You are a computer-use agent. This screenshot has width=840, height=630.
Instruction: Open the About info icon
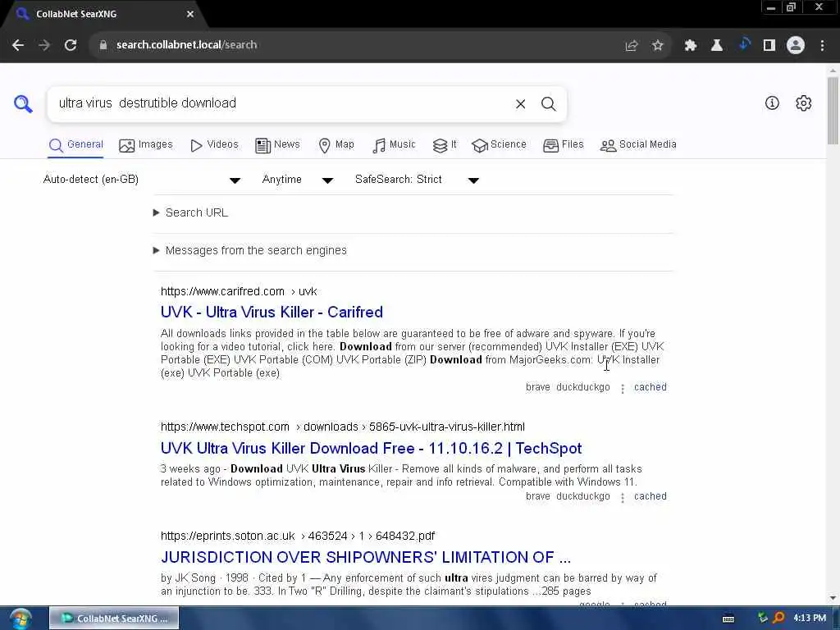tap(772, 103)
